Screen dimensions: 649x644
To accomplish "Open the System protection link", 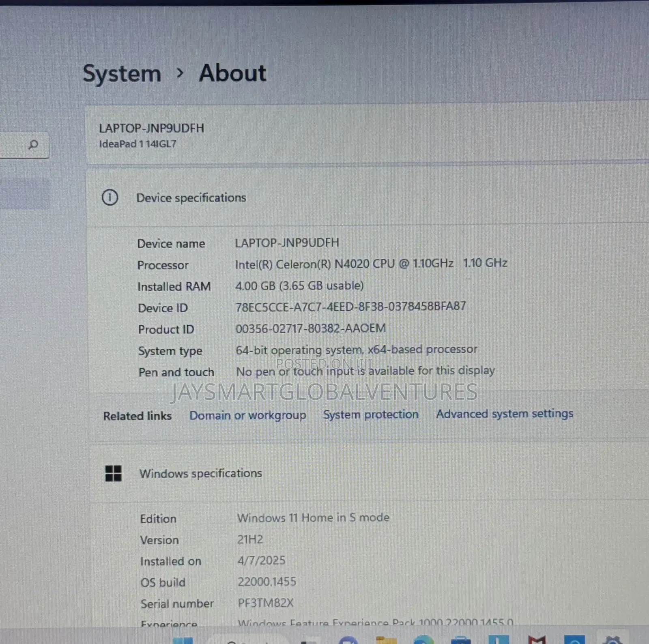I will click(x=371, y=414).
